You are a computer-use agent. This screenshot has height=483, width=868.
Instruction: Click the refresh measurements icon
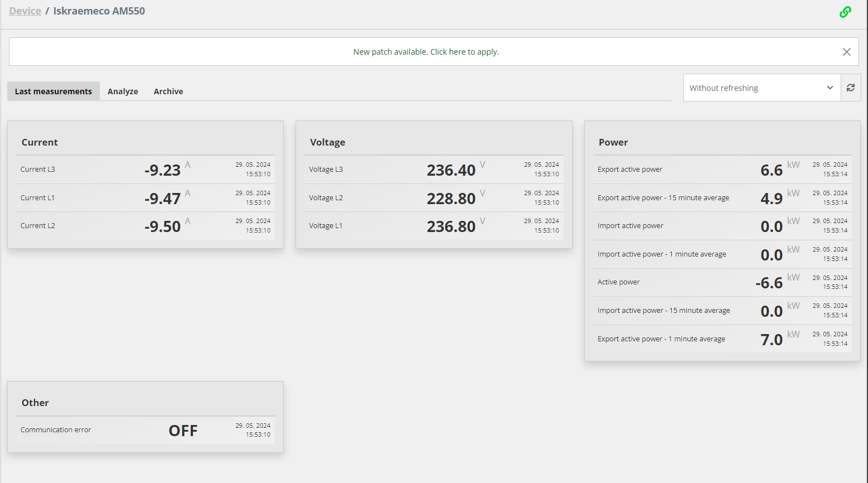(x=851, y=88)
